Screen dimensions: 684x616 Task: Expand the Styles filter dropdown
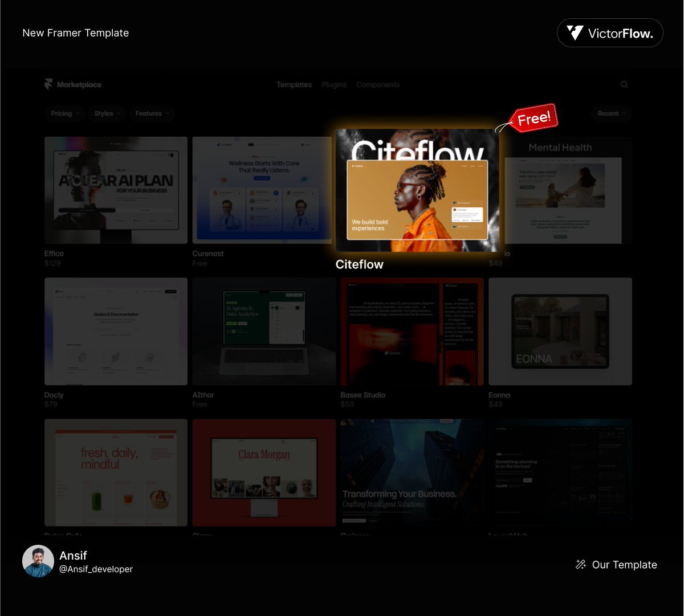(x=107, y=113)
